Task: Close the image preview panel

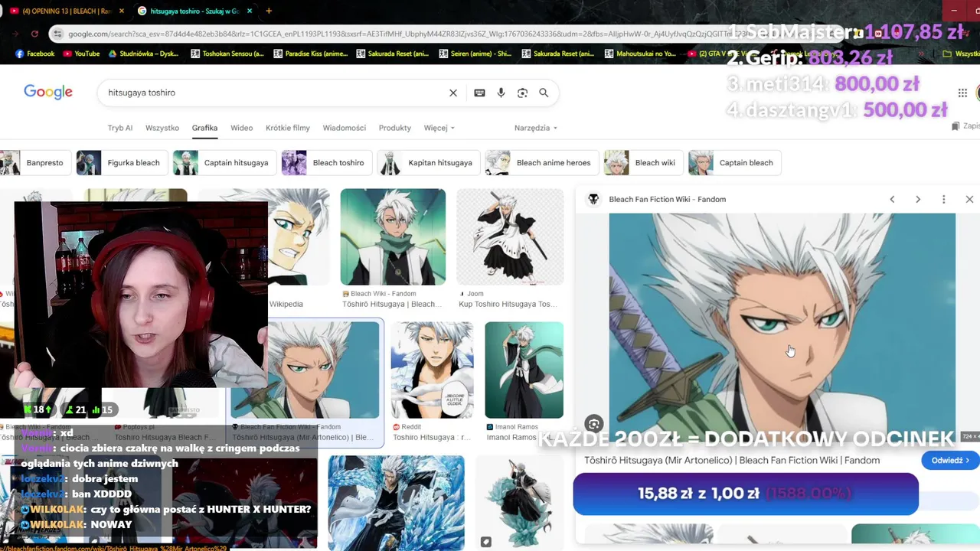Action: [969, 199]
